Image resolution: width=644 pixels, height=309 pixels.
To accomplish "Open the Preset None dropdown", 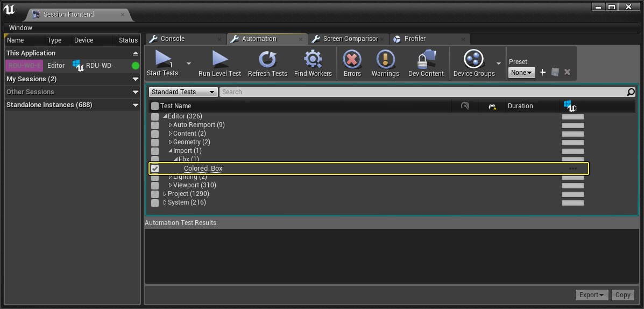I will point(521,72).
